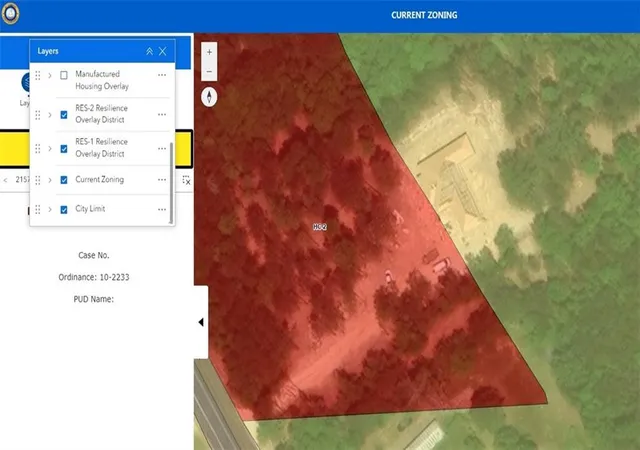
Task: Clear selection icon beside results pager
Action: pos(187,180)
